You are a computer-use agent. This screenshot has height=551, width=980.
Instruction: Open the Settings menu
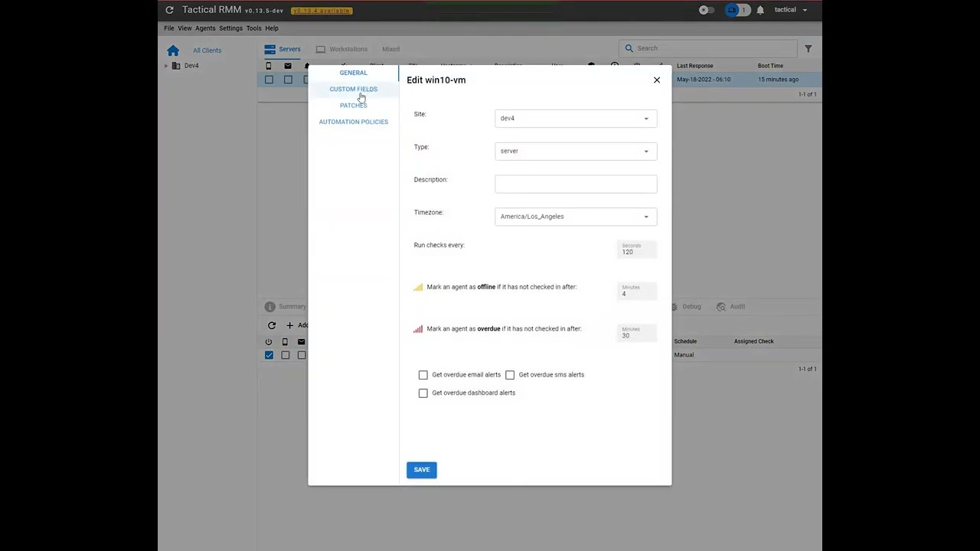[230, 28]
